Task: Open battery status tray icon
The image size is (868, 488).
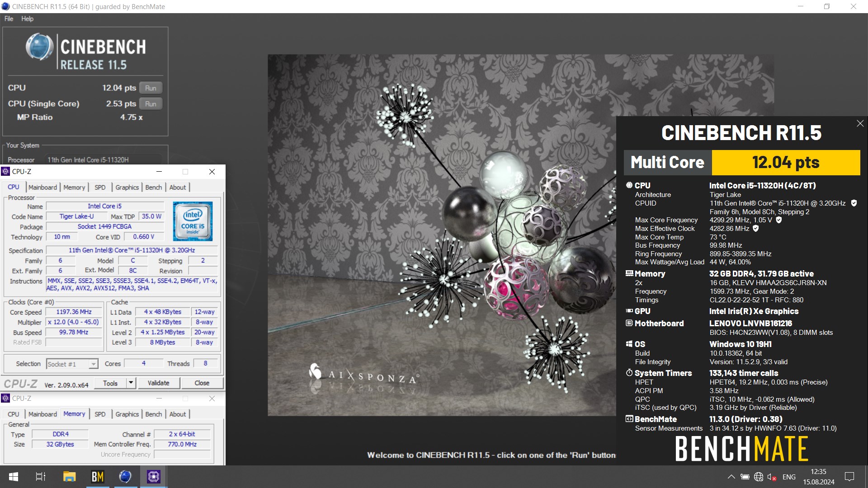Action: [745, 477]
